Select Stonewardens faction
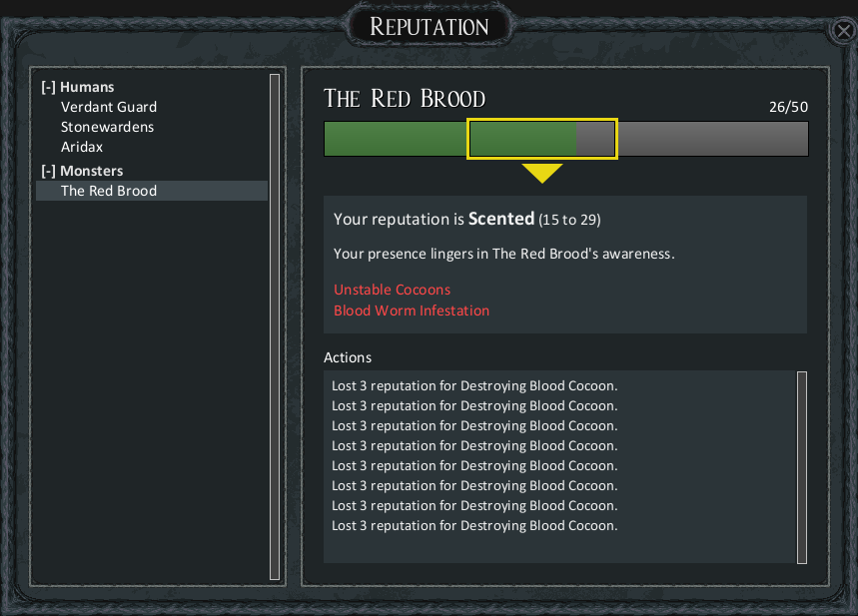Image resolution: width=858 pixels, height=616 pixels. coord(107,127)
